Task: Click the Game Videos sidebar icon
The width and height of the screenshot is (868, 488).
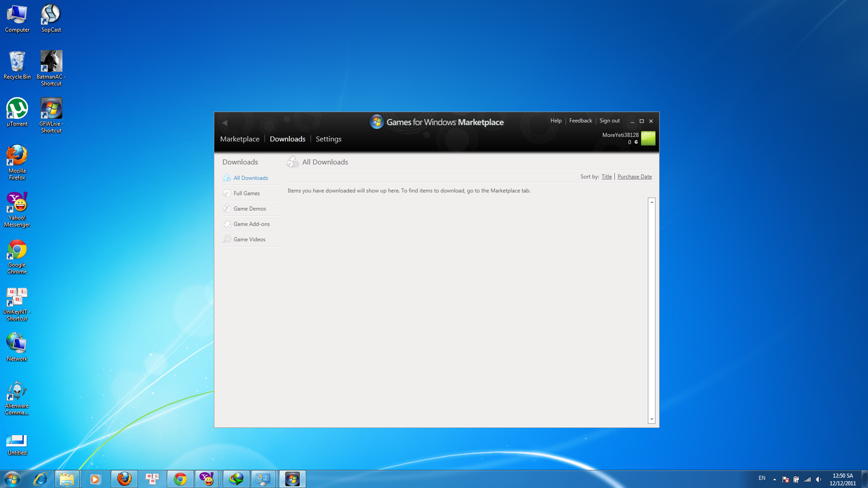Action: [x=227, y=239]
